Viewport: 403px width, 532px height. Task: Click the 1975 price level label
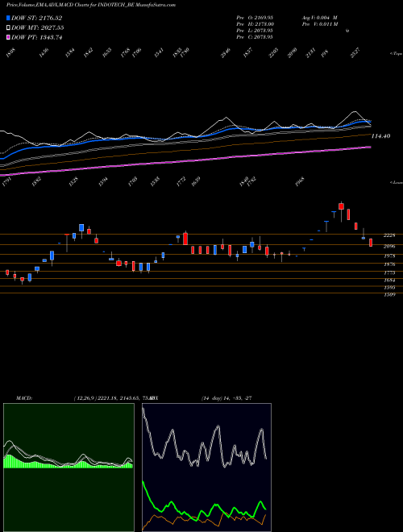coord(389,256)
